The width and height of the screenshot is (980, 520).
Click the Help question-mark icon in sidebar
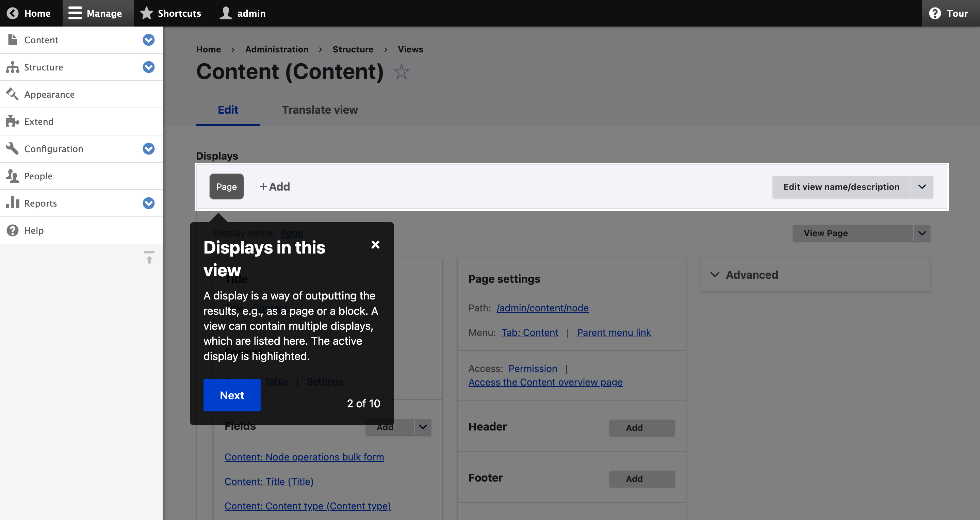point(13,230)
